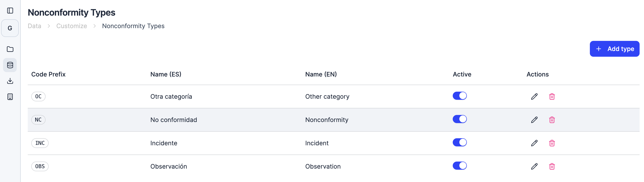Deactivate the Observation type toggle
644x182 pixels.
coord(460,165)
